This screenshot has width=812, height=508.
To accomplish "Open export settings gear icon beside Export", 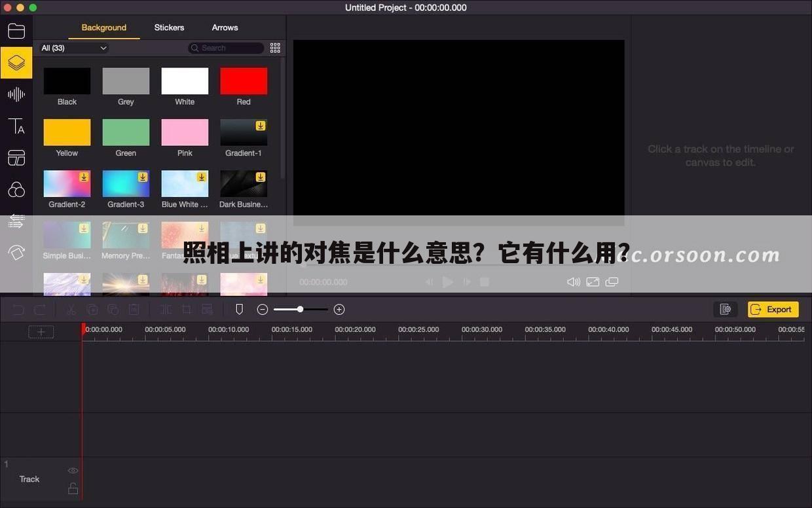I will pyautogui.click(x=726, y=309).
